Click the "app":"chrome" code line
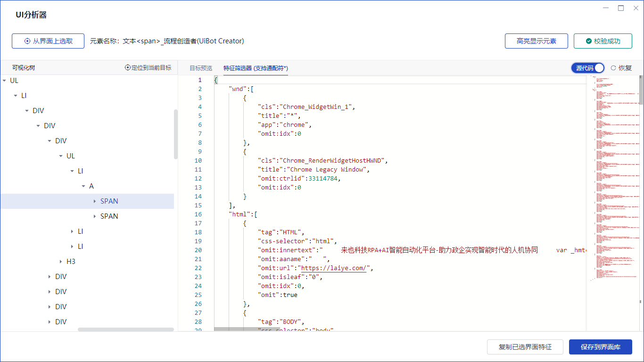Viewport: 644px width, 362px height. [x=285, y=125]
